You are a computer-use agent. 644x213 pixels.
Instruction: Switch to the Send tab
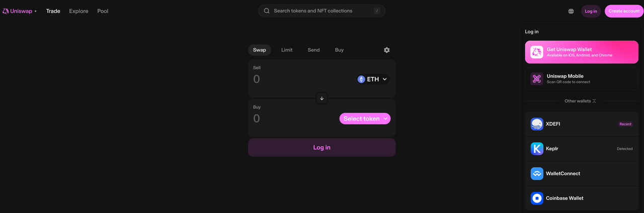point(313,50)
